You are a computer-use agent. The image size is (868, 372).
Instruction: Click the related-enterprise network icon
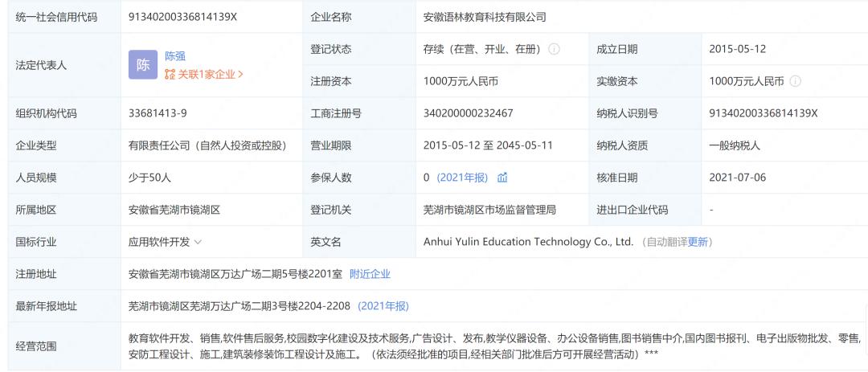[x=170, y=74]
